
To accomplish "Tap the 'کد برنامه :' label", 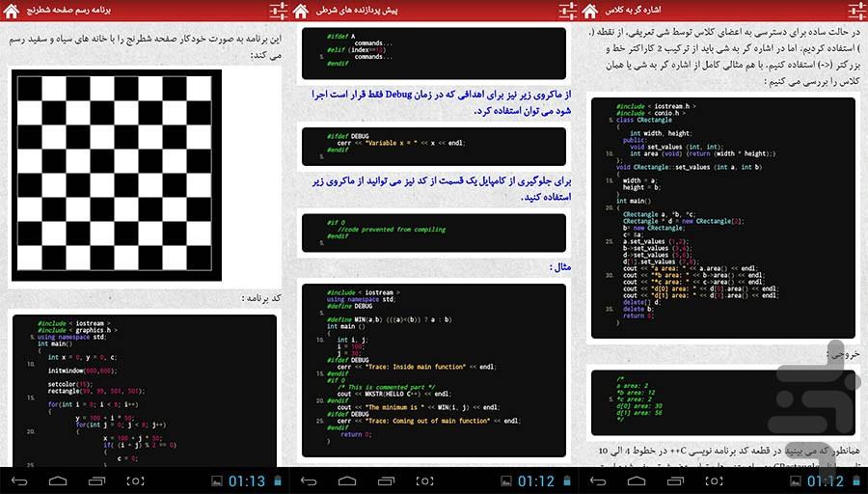I will [x=261, y=298].
